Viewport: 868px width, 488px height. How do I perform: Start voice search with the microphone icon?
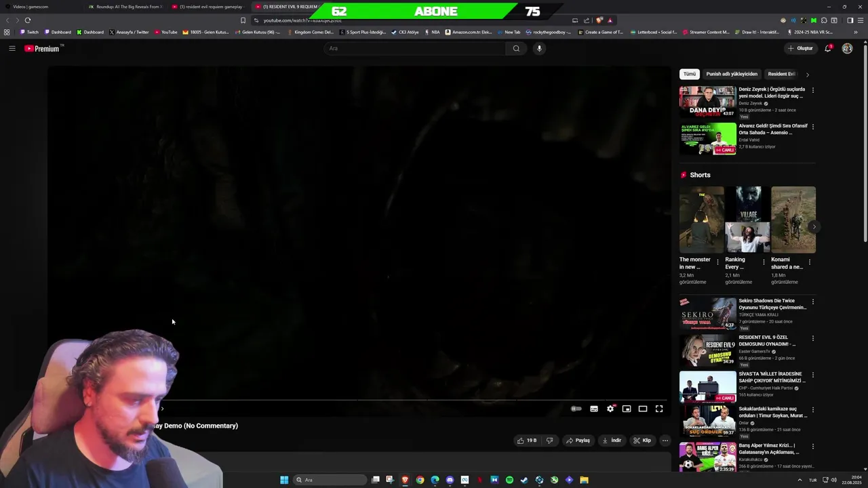coord(539,48)
